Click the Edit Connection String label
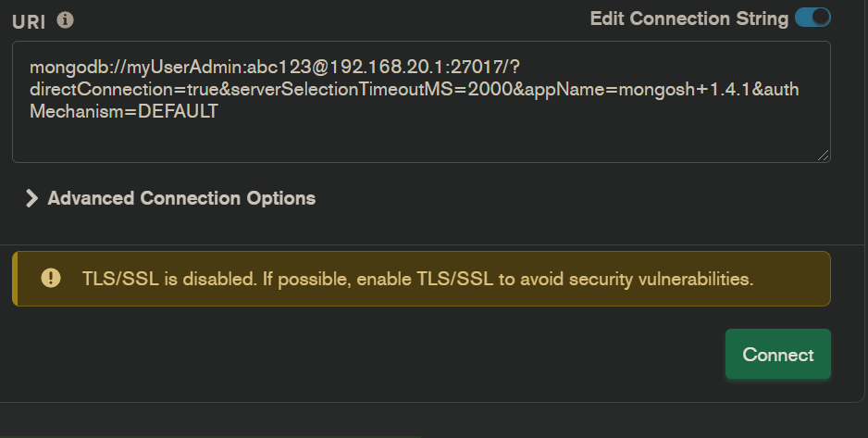Screen dimensions: 868x438 688,19
